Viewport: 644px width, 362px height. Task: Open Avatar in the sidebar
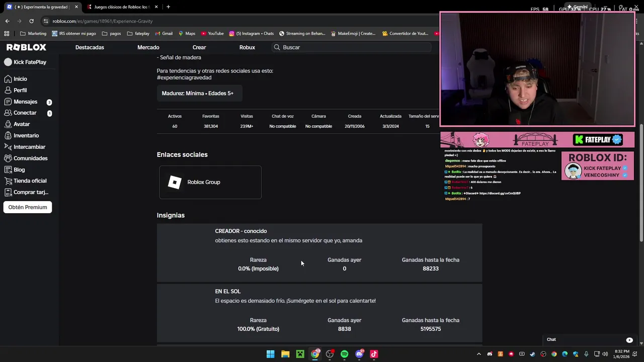(22, 124)
